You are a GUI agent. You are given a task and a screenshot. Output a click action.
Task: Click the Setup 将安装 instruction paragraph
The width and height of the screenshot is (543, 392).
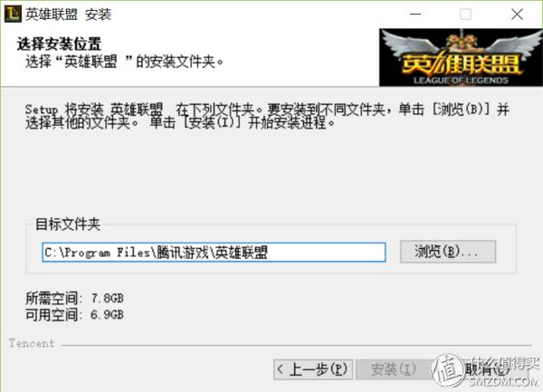[x=267, y=116]
